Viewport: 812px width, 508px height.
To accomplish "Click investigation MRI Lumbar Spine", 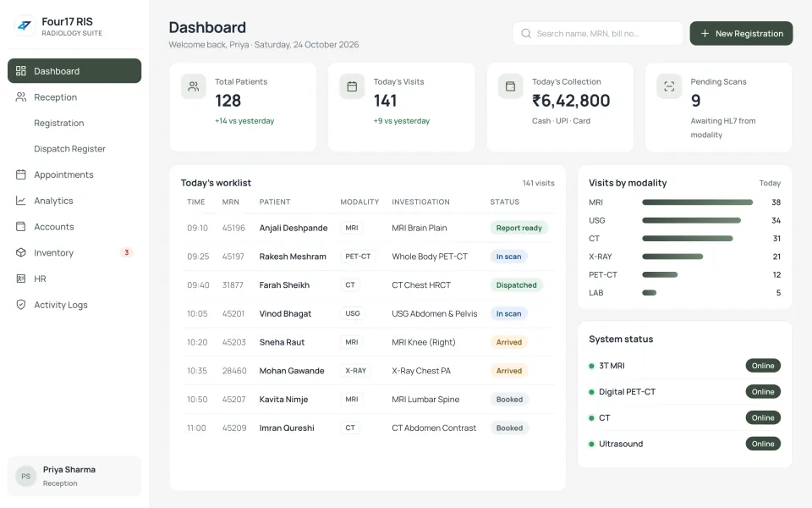I will click(x=425, y=400).
